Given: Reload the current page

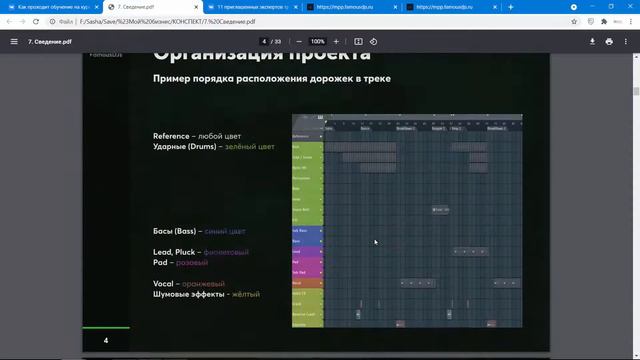Looking at the screenshot, I should [36, 22].
